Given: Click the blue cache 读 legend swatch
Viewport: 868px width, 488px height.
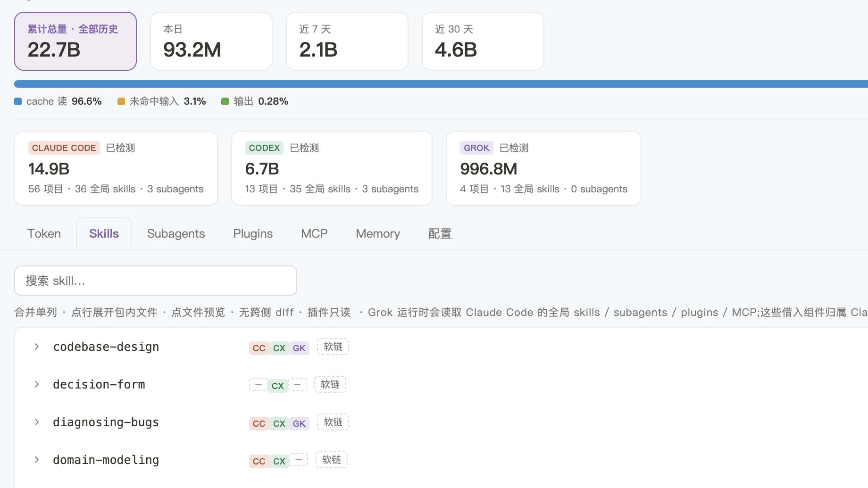Looking at the screenshot, I should coord(18,101).
